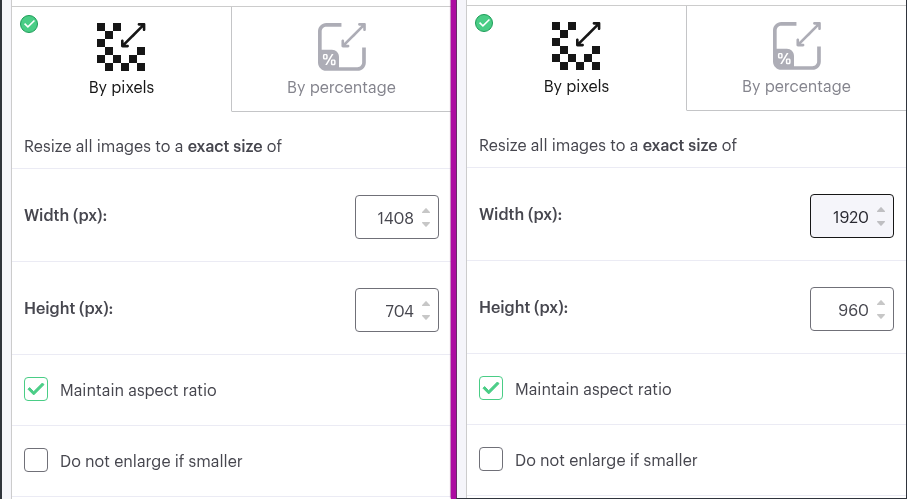Click the height field showing 960
This screenshot has width=907, height=499.
[x=852, y=309]
